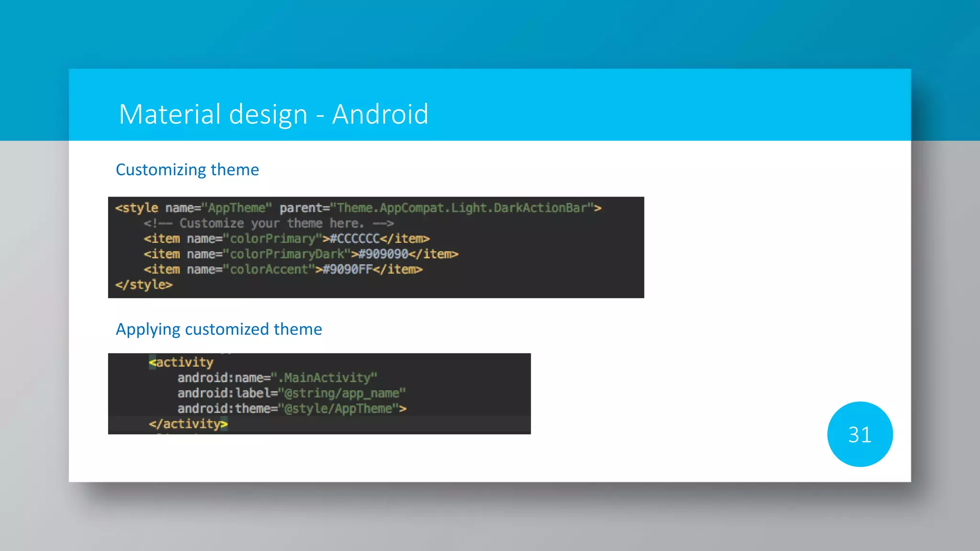Click the colorAccent #9090FF item line
The image size is (980, 551).
(x=283, y=269)
